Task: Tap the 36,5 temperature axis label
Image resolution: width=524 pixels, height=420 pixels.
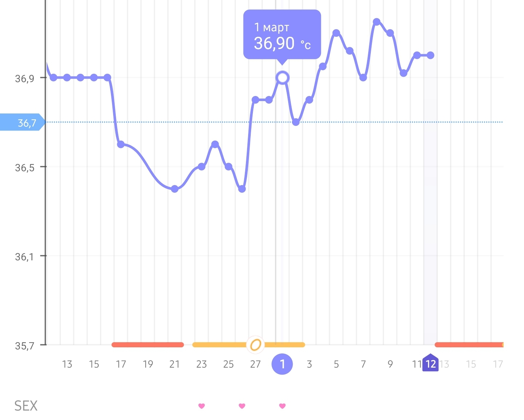Action: 25,168
